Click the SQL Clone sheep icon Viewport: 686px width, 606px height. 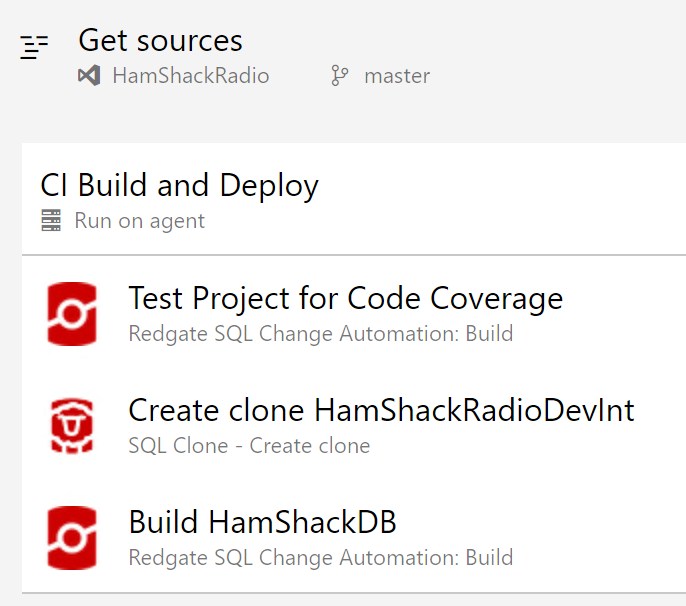point(72,425)
